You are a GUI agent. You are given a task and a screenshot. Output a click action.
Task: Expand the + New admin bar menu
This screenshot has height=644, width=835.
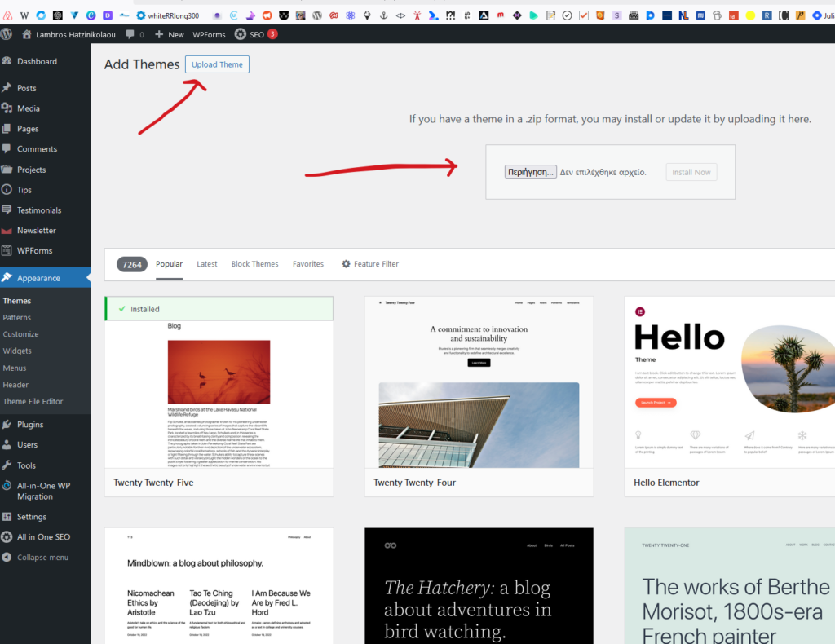click(x=169, y=34)
